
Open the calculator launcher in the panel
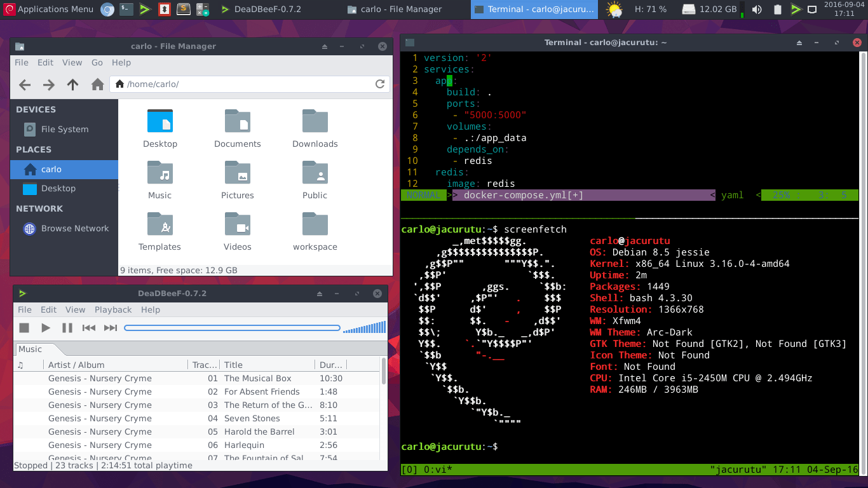tap(203, 9)
